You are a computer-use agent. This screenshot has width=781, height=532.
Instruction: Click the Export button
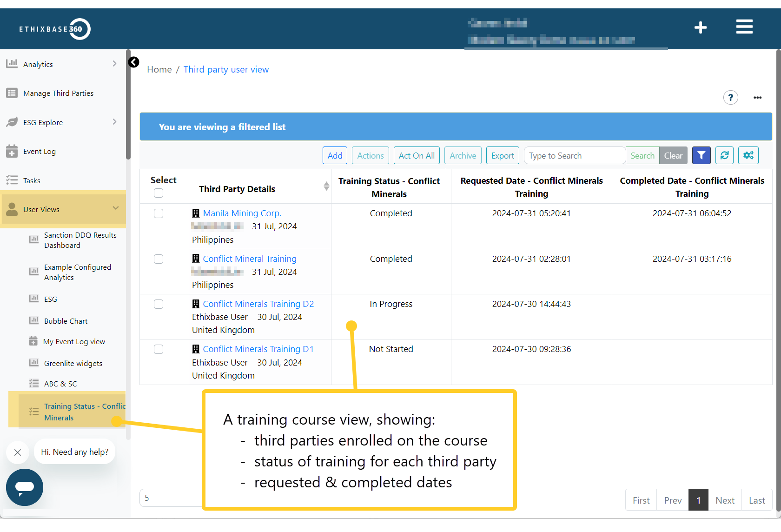point(503,155)
